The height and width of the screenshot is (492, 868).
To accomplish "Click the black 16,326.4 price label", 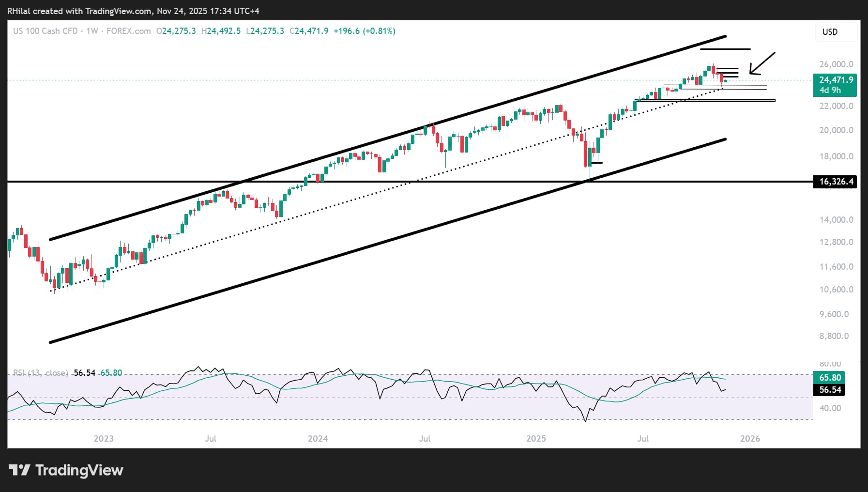I will coord(835,182).
